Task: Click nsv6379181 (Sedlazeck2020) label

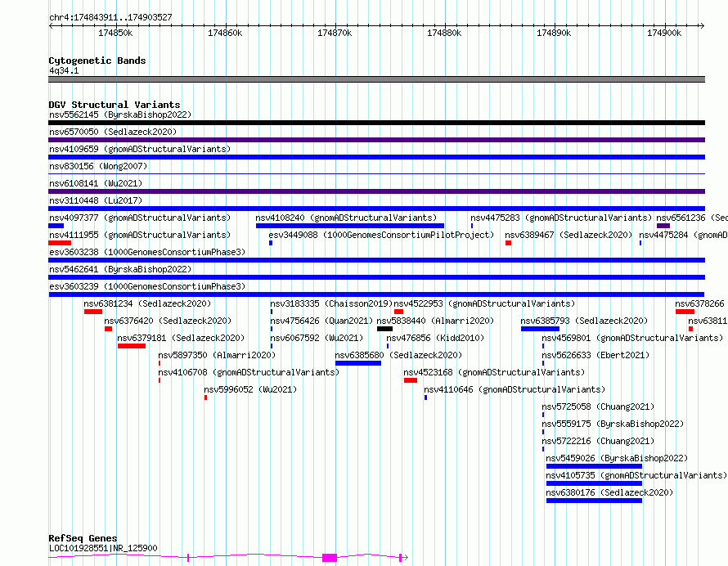Action: point(181,338)
